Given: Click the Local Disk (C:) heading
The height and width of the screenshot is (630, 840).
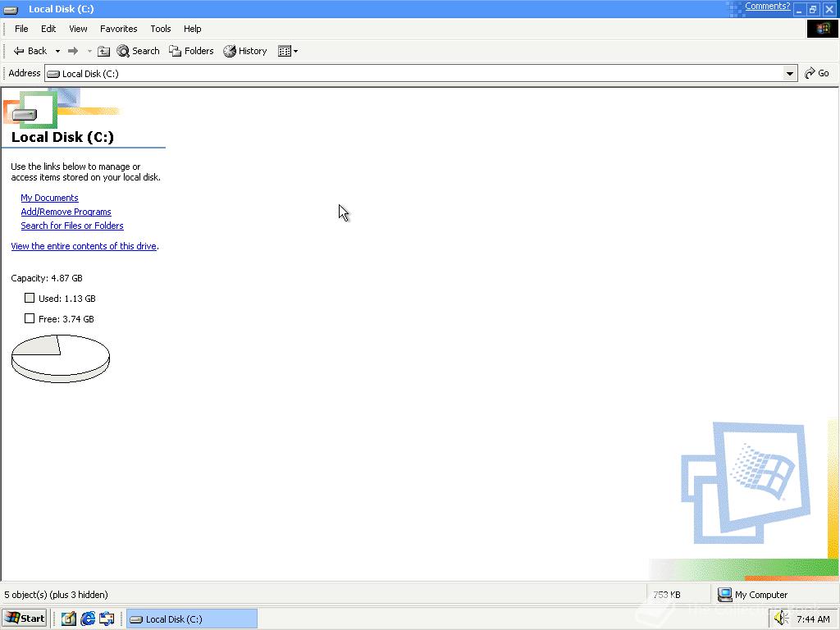Looking at the screenshot, I should coord(62,137).
